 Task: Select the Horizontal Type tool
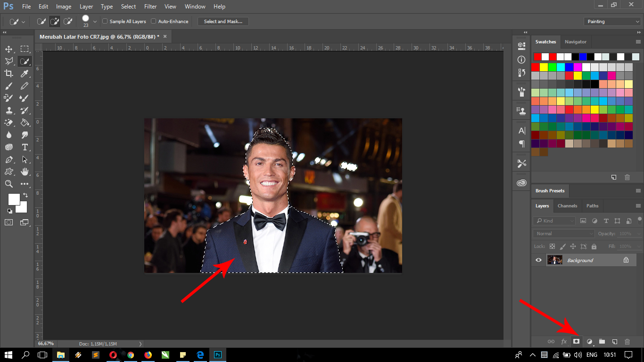[x=25, y=147]
